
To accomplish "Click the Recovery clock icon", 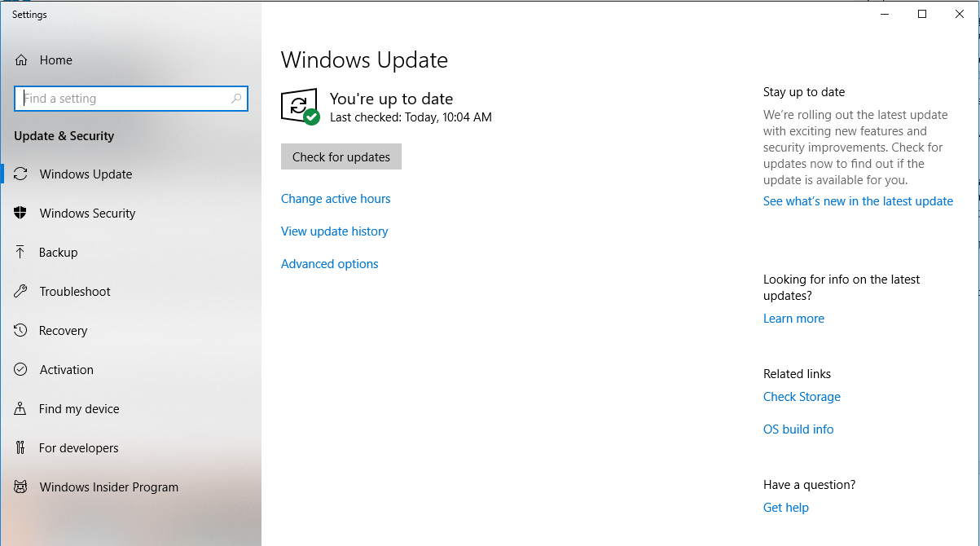I will (21, 331).
